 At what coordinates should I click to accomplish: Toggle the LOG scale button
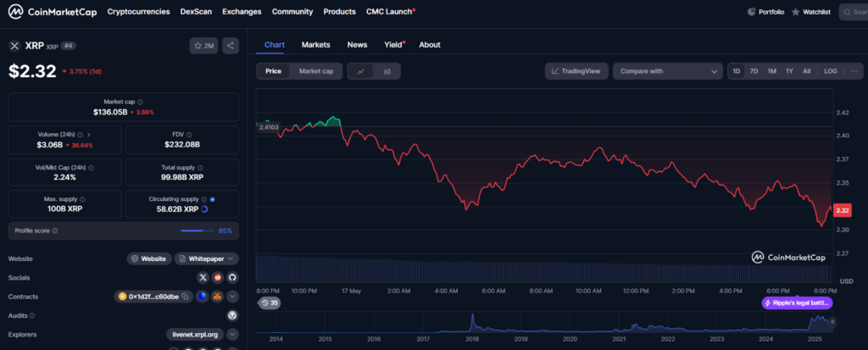pyautogui.click(x=831, y=71)
